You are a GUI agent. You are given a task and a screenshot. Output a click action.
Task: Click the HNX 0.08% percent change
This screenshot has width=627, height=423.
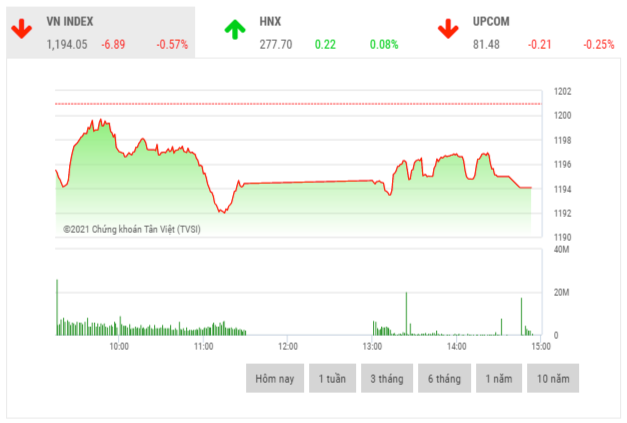tap(382, 44)
